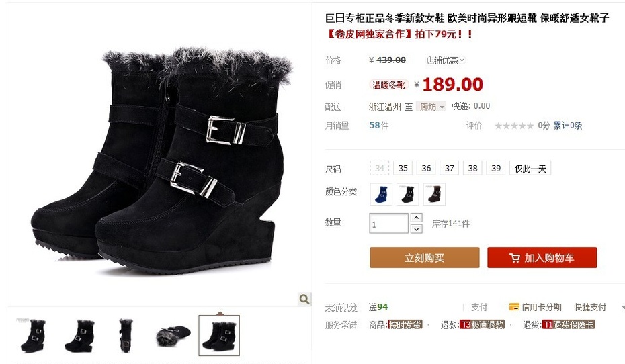Screen dimensions: 625x364
Task: Click the magnifier zoom icon on product image
Action: [x=304, y=299]
